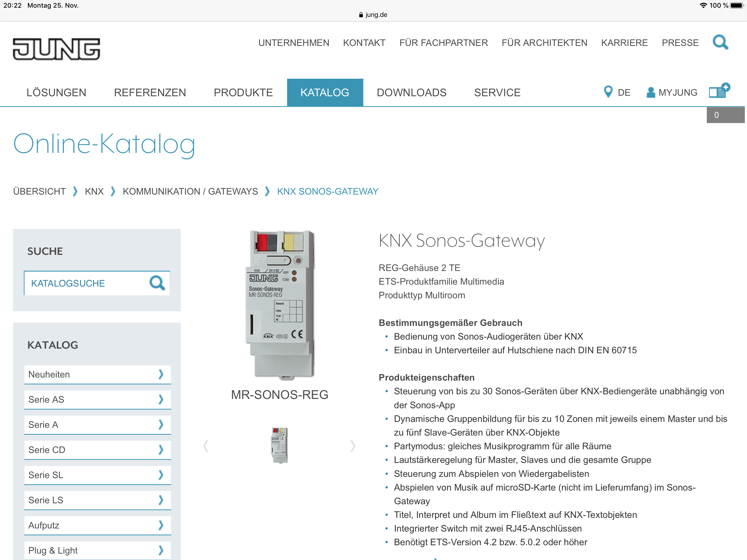Show previous product image with left arrow
The height and width of the screenshot is (560, 747).
click(206, 446)
